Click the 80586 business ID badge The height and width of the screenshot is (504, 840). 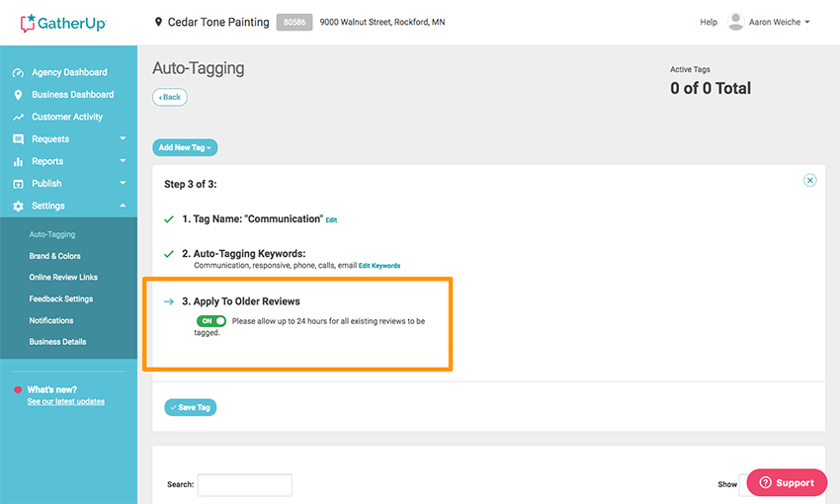click(x=294, y=22)
